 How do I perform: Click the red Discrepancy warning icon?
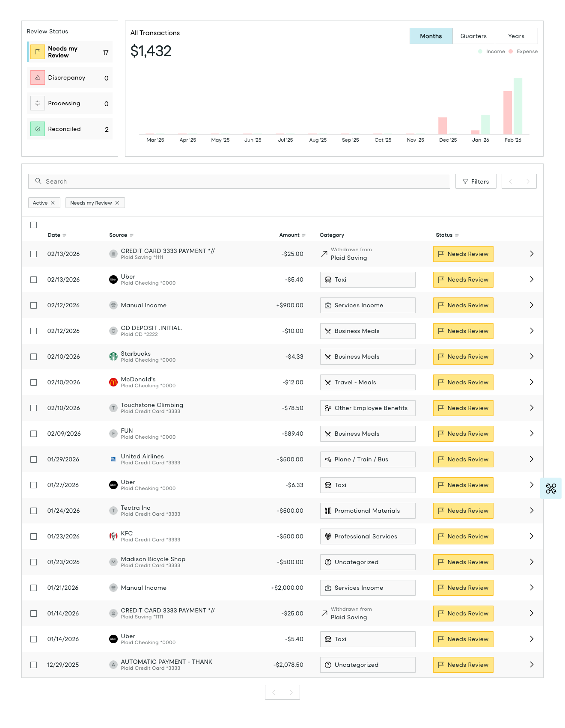[x=38, y=77]
